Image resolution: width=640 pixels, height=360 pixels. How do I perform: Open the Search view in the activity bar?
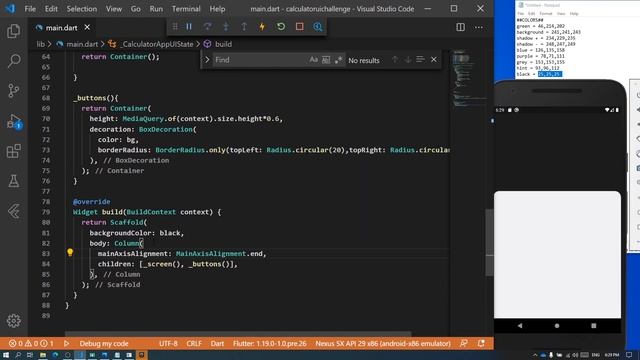tap(13, 61)
